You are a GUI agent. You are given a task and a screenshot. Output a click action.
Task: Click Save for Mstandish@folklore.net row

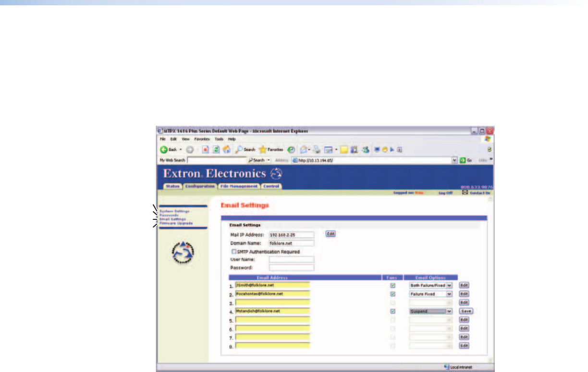[x=466, y=311]
